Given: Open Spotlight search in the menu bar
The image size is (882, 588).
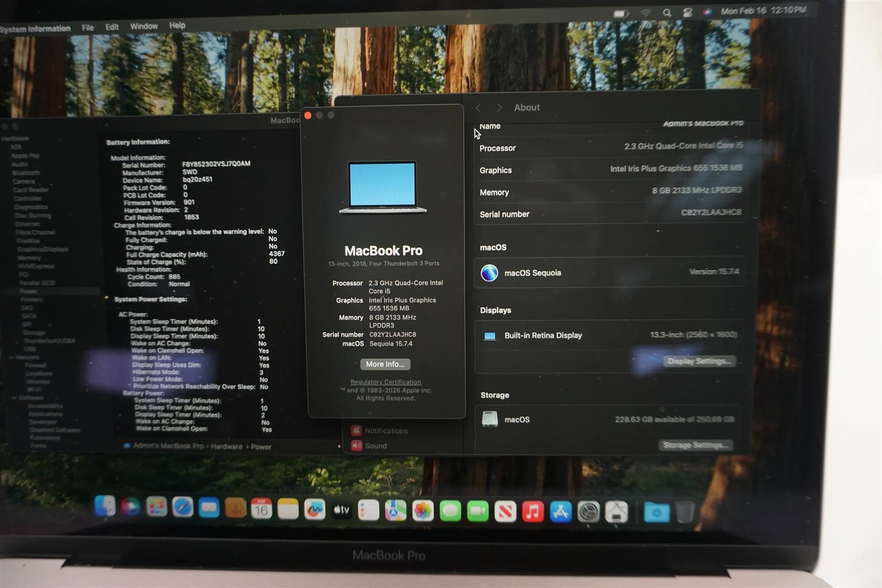Looking at the screenshot, I should click(x=667, y=13).
